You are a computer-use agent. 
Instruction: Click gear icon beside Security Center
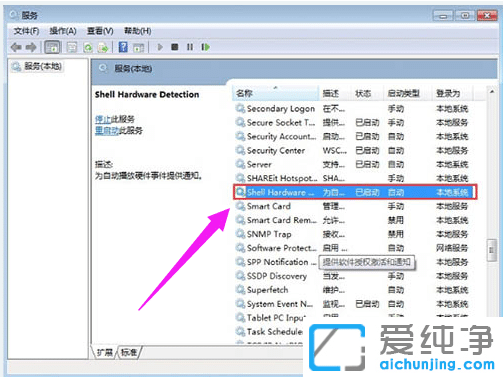tap(240, 150)
